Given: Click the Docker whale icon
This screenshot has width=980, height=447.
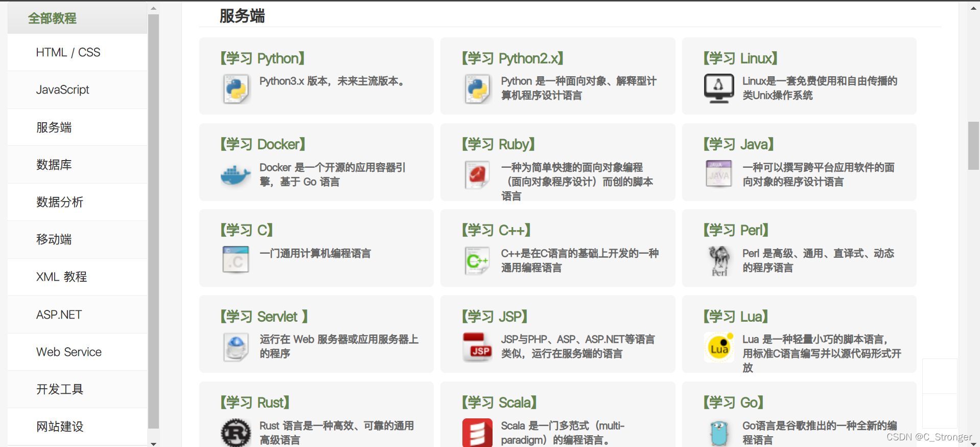Looking at the screenshot, I should pos(236,175).
